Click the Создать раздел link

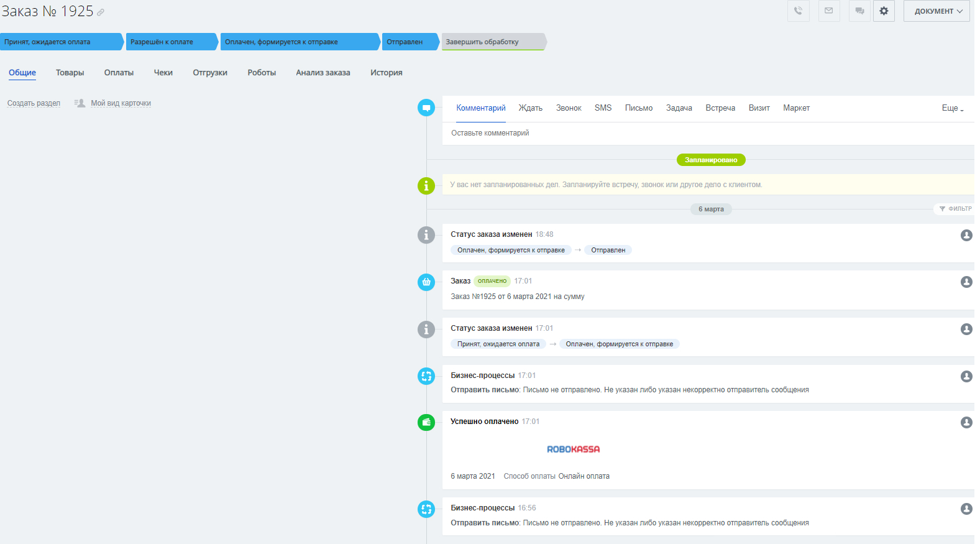coord(34,103)
